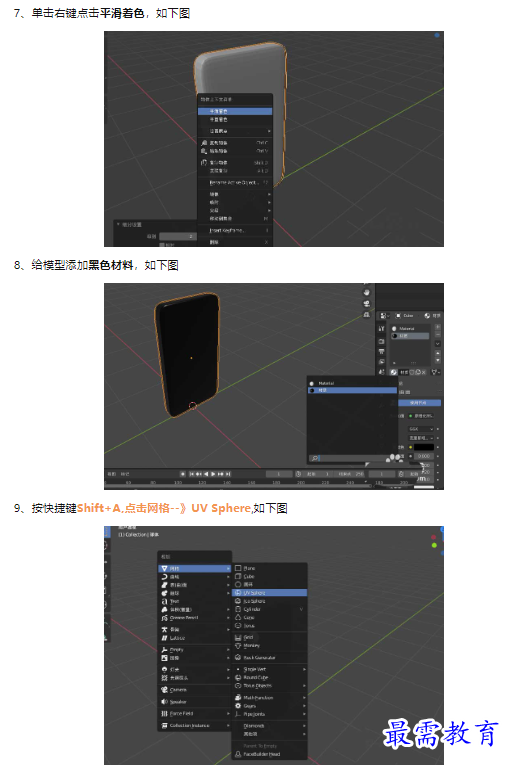Choose Insert Keyframe menu entry
The image size is (507, 765).
[235, 230]
